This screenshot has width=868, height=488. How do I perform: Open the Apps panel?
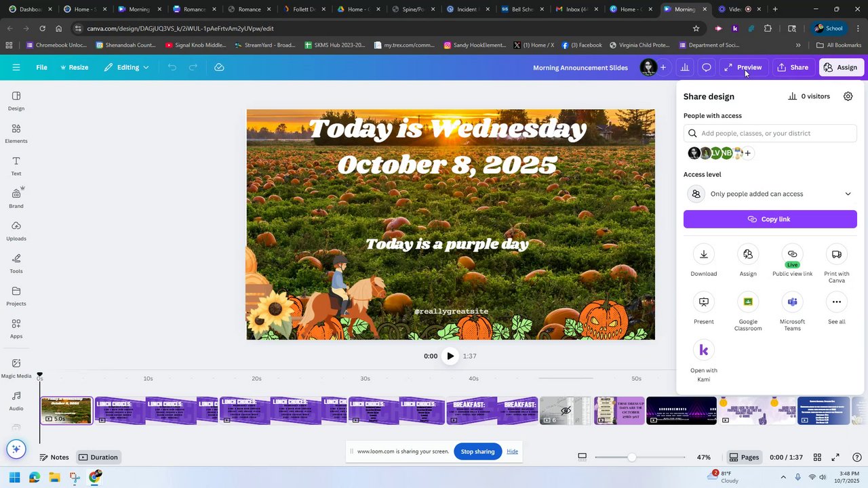[16, 328]
